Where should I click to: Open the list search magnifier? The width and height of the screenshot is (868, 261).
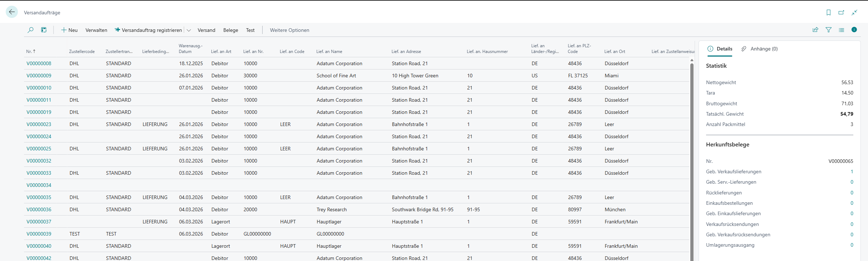point(30,30)
